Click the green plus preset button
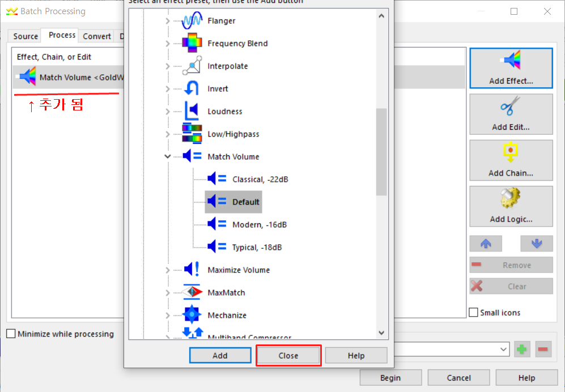Screen dimensions: 565x392 coord(522,349)
